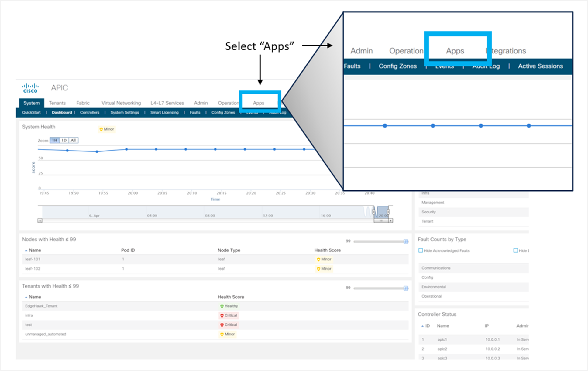This screenshot has height=371, width=588.
Task: Click the EdgeHawk_Tenant name
Action: [41, 306]
